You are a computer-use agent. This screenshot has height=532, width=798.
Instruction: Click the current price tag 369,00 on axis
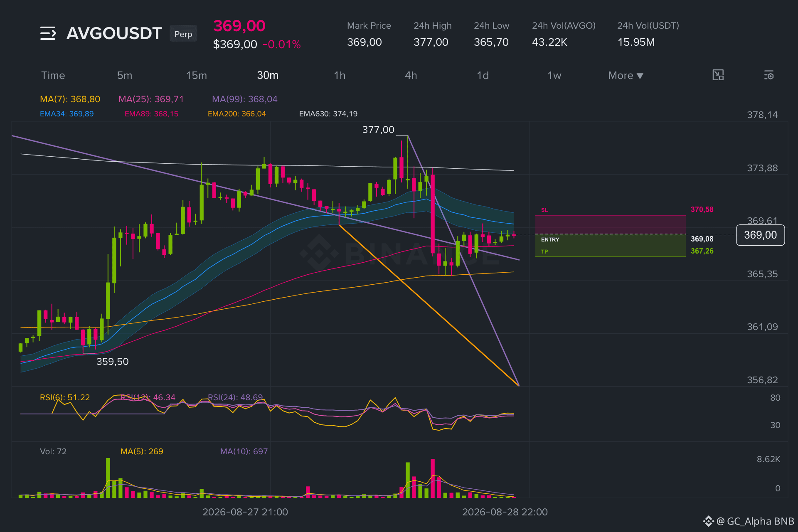(x=760, y=235)
